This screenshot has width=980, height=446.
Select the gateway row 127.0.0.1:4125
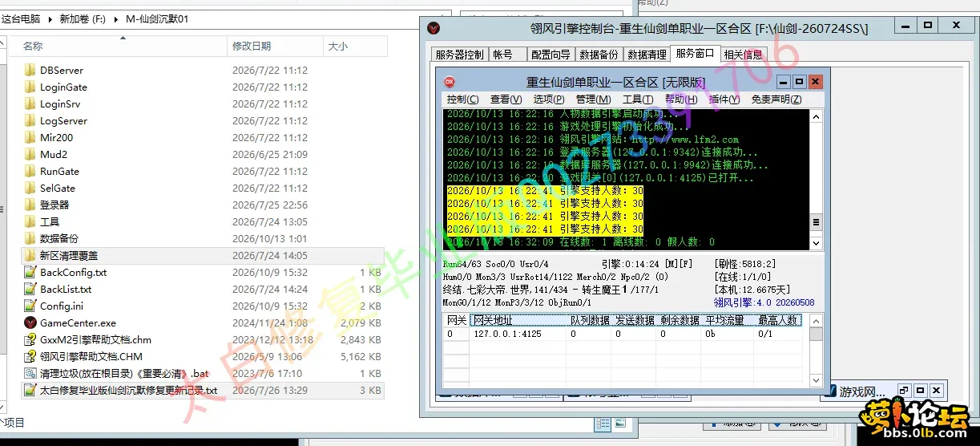point(623,334)
